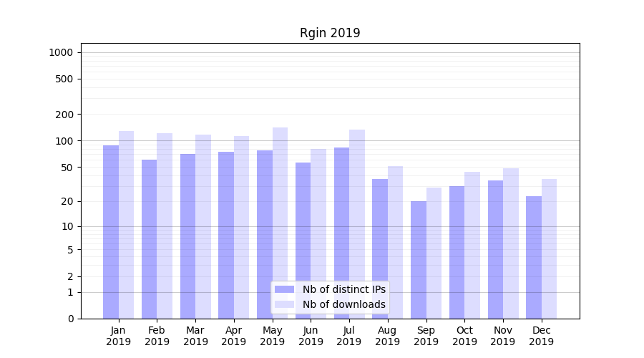Pick the Jul 2019 distinct IPs bar
The height and width of the screenshot is (358, 644).
341,233
